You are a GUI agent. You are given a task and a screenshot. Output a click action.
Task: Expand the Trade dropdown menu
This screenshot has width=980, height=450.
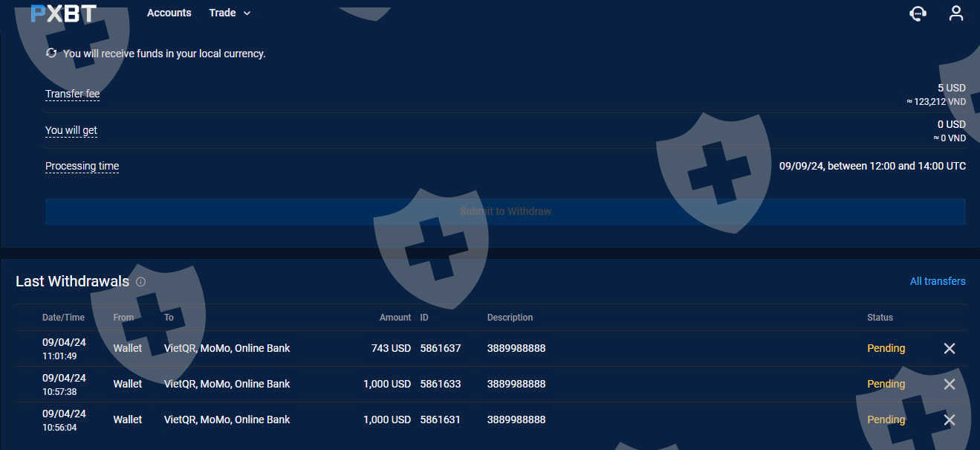click(x=230, y=13)
